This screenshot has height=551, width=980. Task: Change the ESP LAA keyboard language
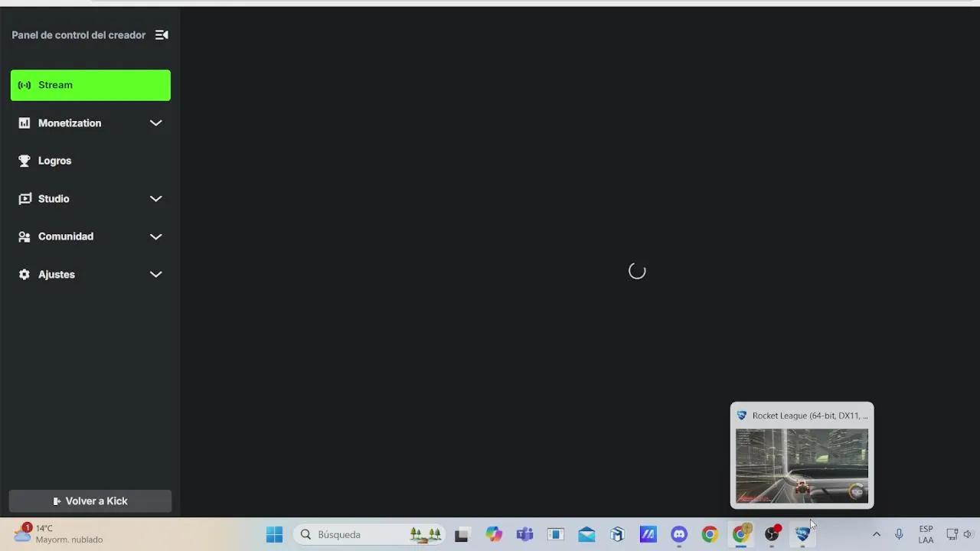tap(926, 534)
